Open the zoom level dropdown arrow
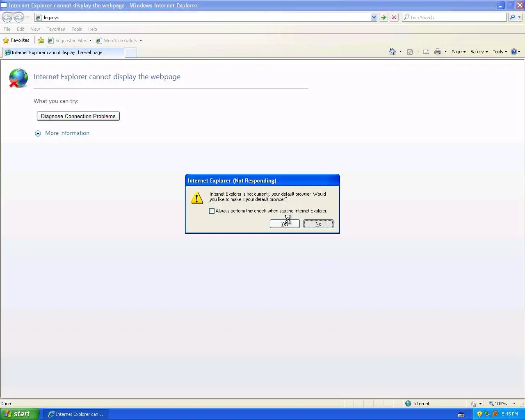The image size is (525, 420). point(514,404)
